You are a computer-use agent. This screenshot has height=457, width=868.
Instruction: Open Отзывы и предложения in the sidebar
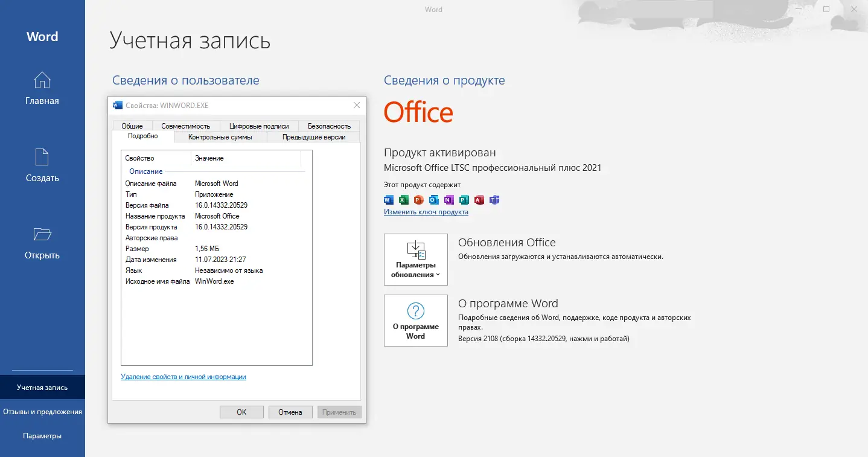tap(42, 412)
